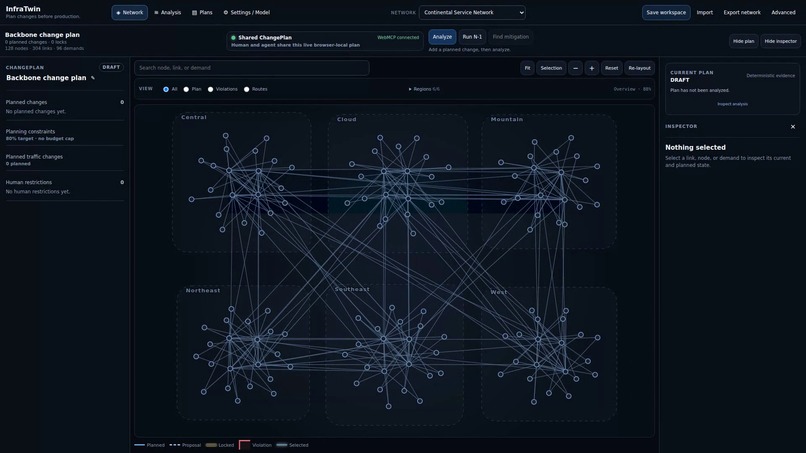806x453 pixels.
Task: Click the Locked legend swatch
Action: pyautogui.click(x=211, y=445)
